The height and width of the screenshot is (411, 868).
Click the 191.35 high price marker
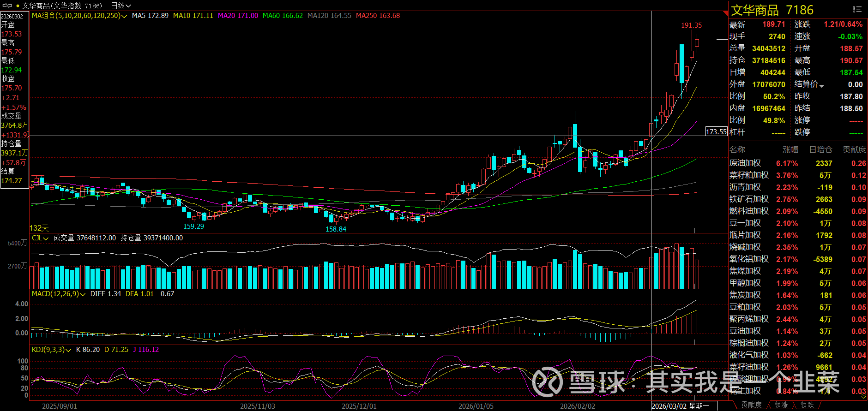tap(691, 25)
